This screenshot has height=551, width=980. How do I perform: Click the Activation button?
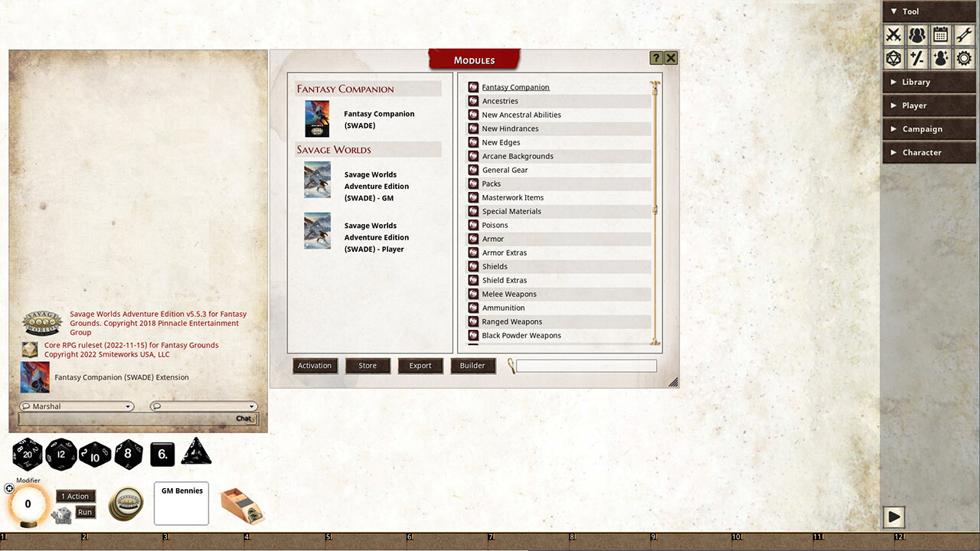pos(315,366)
